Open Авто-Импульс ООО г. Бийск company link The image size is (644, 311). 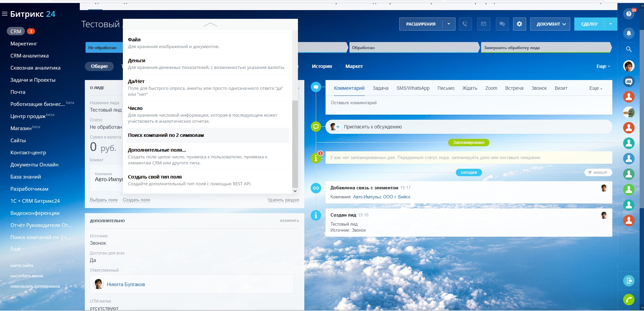(x=381, y=197)
